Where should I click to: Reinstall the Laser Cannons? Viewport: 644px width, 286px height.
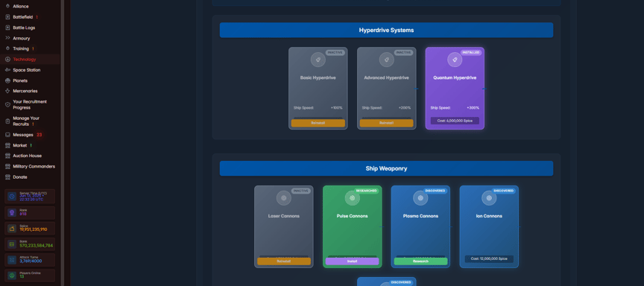point(284,261)
